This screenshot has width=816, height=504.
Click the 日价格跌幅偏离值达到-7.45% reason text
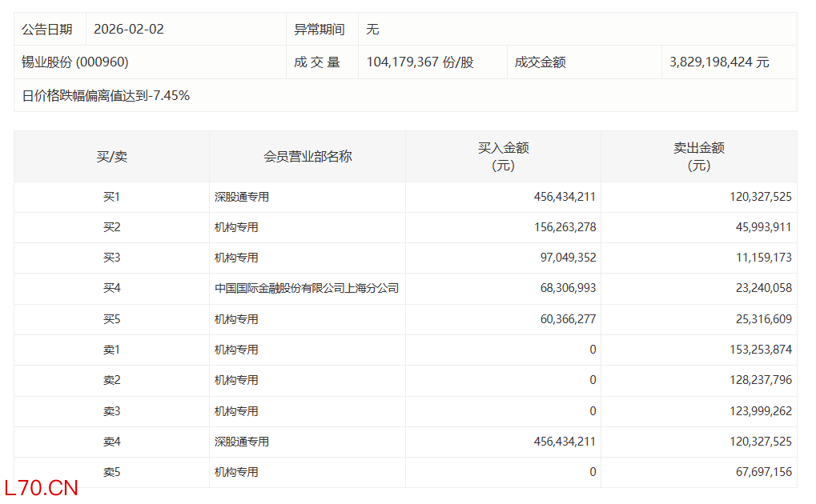point(106,96)
